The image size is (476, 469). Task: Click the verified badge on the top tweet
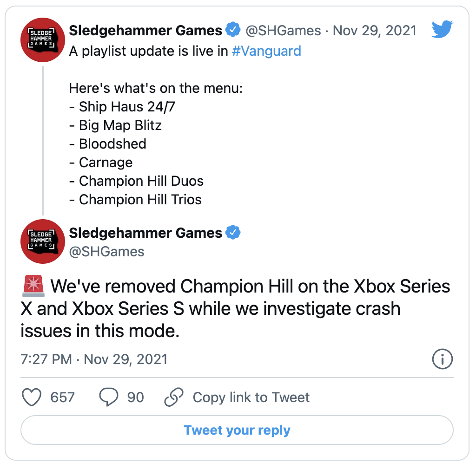click(x=233, y=29)
